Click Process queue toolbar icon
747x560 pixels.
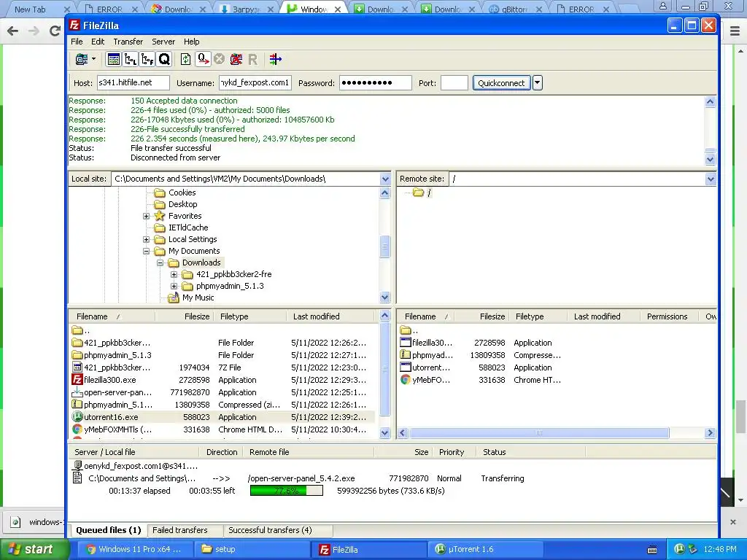(203, 59)
